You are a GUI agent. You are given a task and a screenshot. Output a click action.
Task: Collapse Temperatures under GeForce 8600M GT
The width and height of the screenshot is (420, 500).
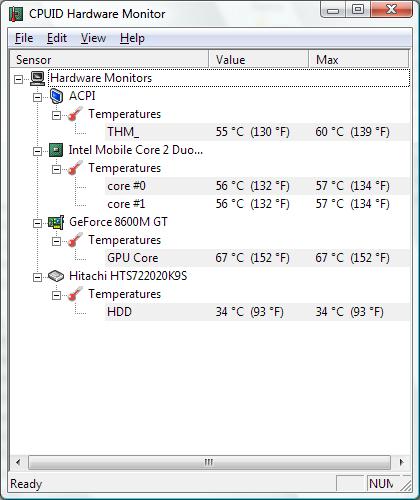[x=56, y=241]
